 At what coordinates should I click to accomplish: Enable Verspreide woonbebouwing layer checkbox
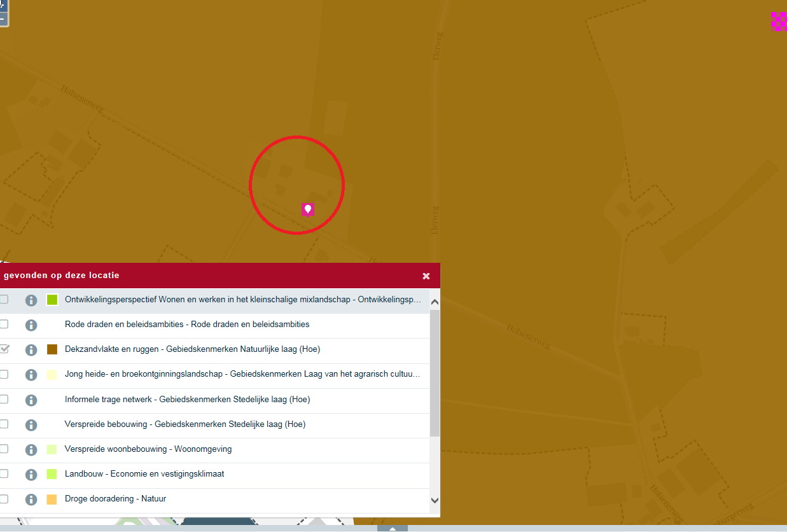[x=4, y=449]
